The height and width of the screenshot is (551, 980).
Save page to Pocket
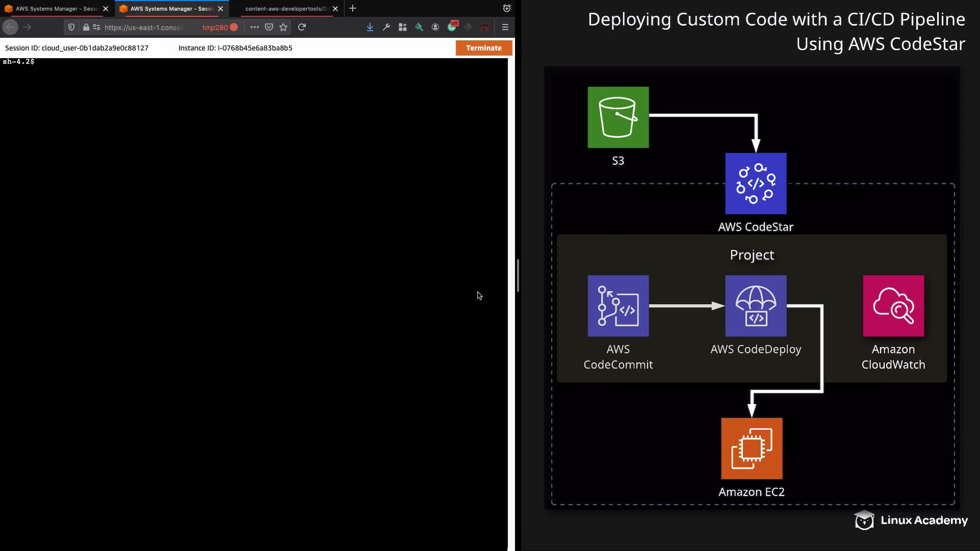point(269,27)
